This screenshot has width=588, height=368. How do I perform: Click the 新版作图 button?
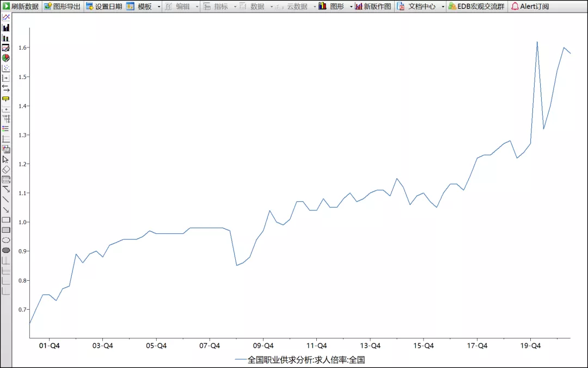click(x=373, y=7)
